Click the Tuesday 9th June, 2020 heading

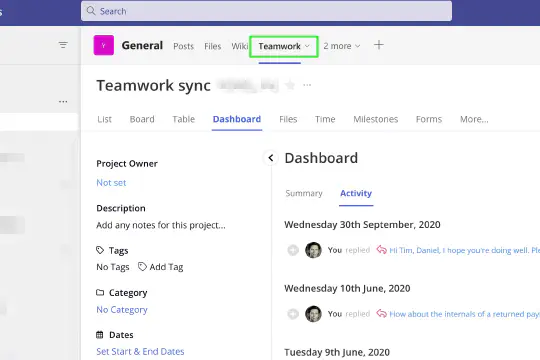(337, 352)
